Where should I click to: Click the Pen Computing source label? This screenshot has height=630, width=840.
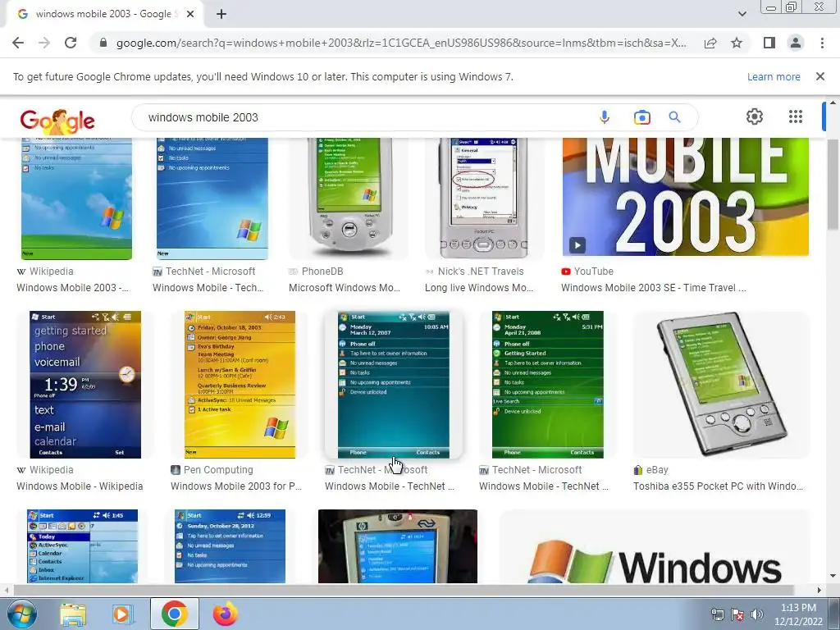pyautogui.click(x=218, y=470)
